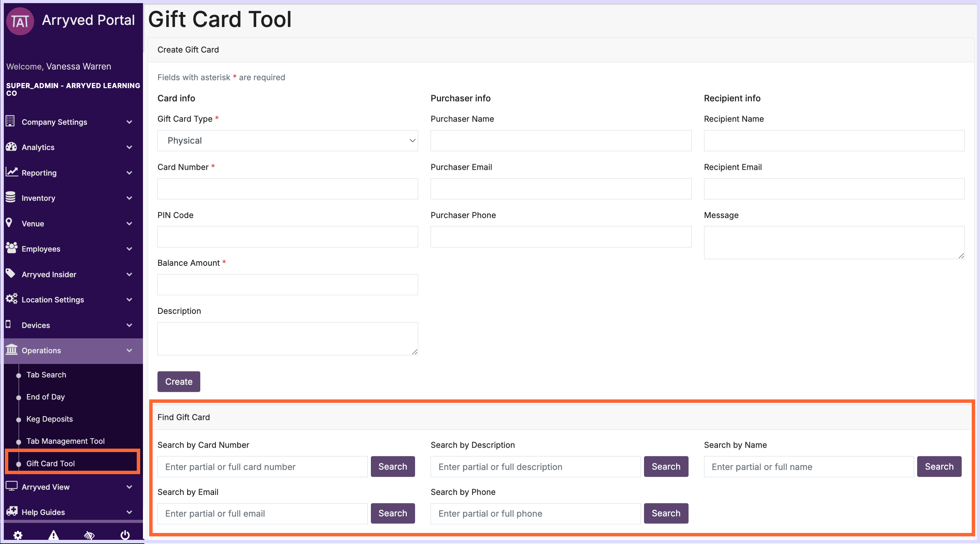Select End of Day in Operations submenu

[45, 397]
